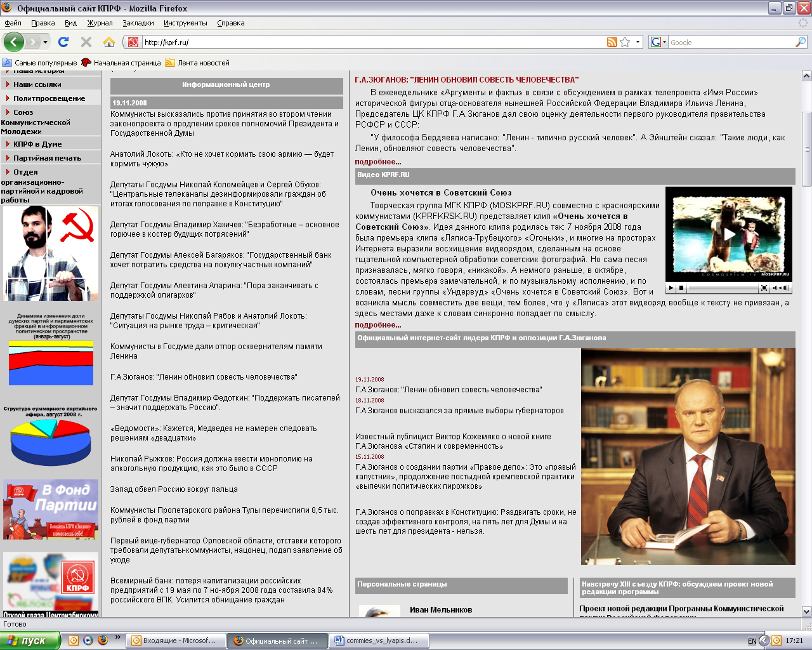This screenshot has height=650, width=812.
Task: Open Зюганов высказался за прямые выборы губернаторов
Action: pyautogui.click(x=459, y=411)
